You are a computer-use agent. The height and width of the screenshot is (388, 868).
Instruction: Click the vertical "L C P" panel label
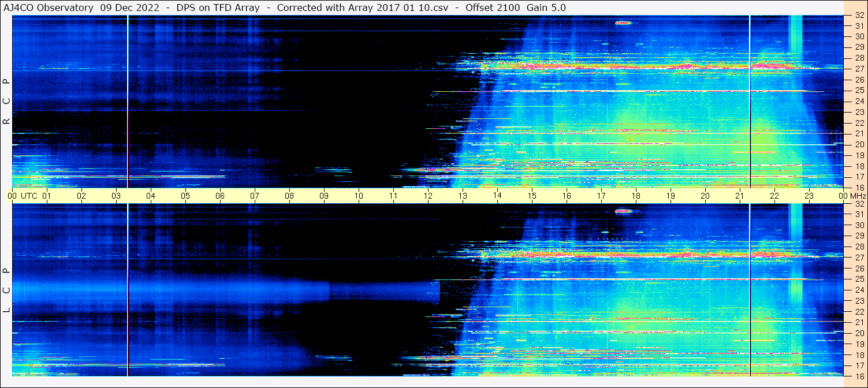tap(6, 290)
